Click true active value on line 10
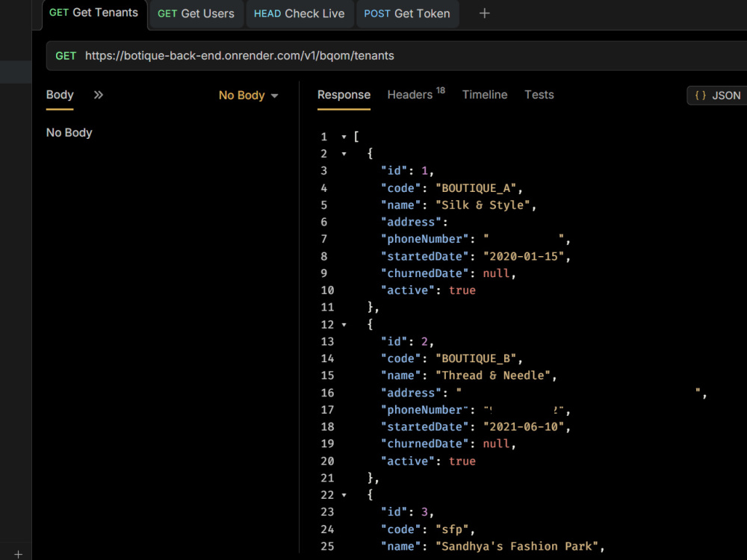 [x=462, y=290]
